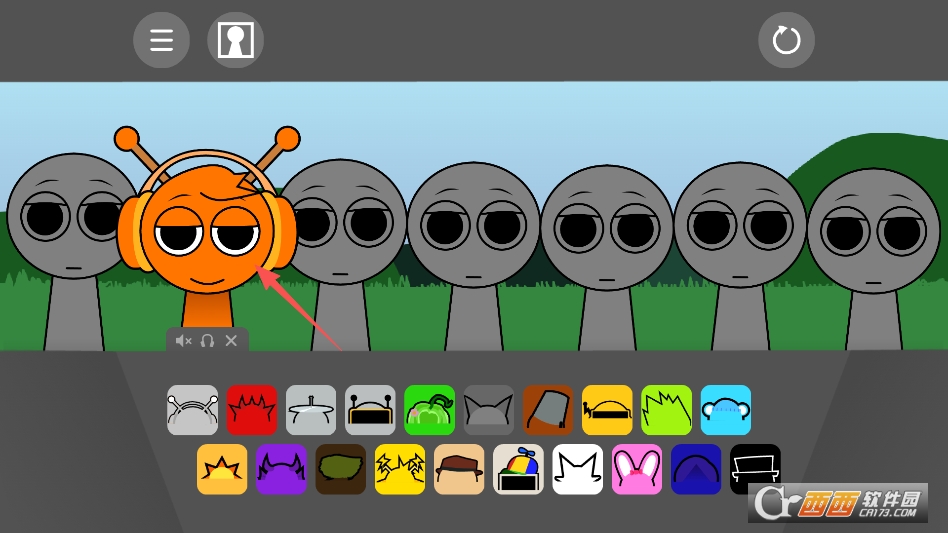
Task: Remove the orange character with X
Action: 231,341
